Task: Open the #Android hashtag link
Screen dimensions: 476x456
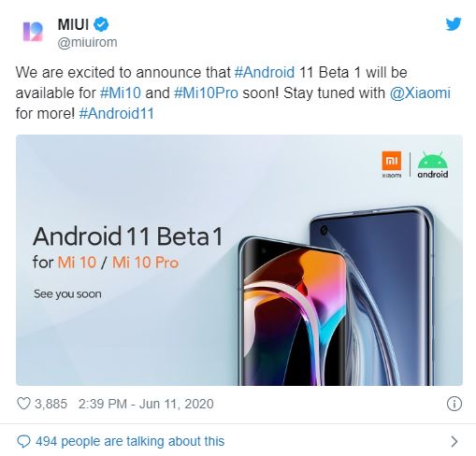Action: pyautogui.click(x=265, y=72)
